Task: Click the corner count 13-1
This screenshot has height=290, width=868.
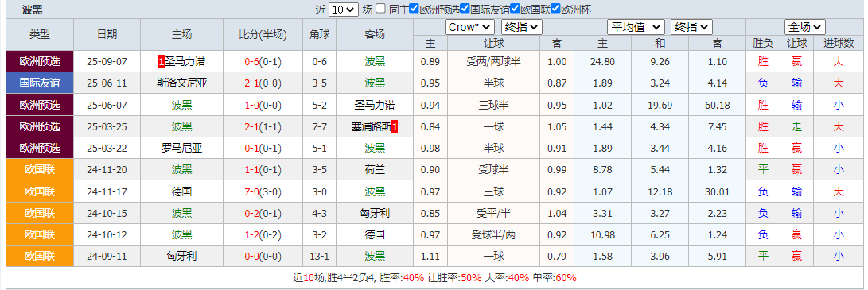Action: point(319,257)
